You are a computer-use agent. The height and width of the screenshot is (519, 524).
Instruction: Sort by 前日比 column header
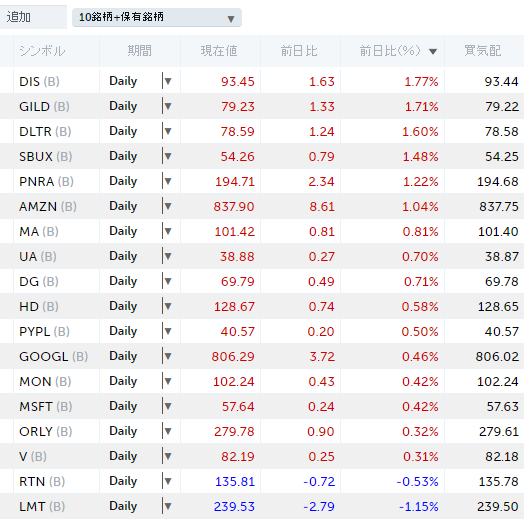tap(299, 51)
